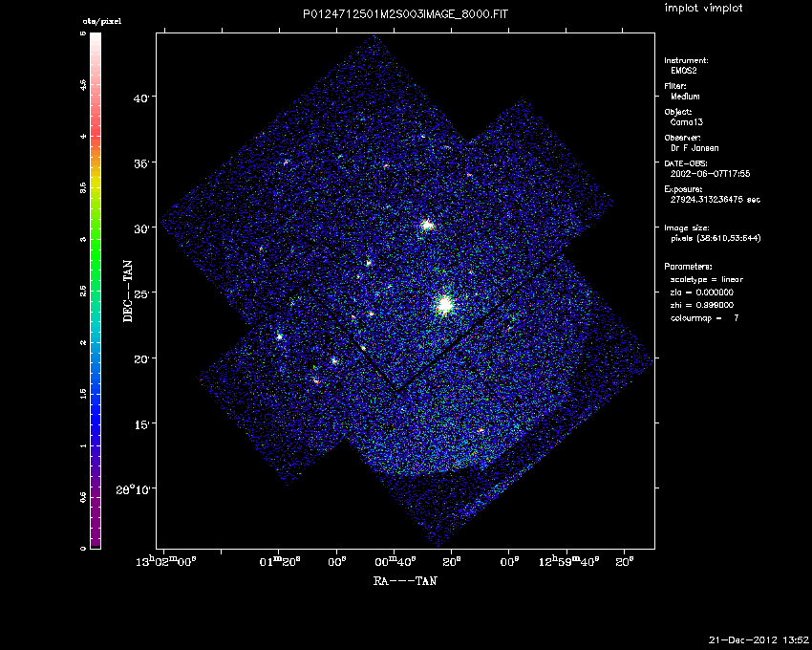
Task: Pick the white top of colour bar
Action: (96, 37)
